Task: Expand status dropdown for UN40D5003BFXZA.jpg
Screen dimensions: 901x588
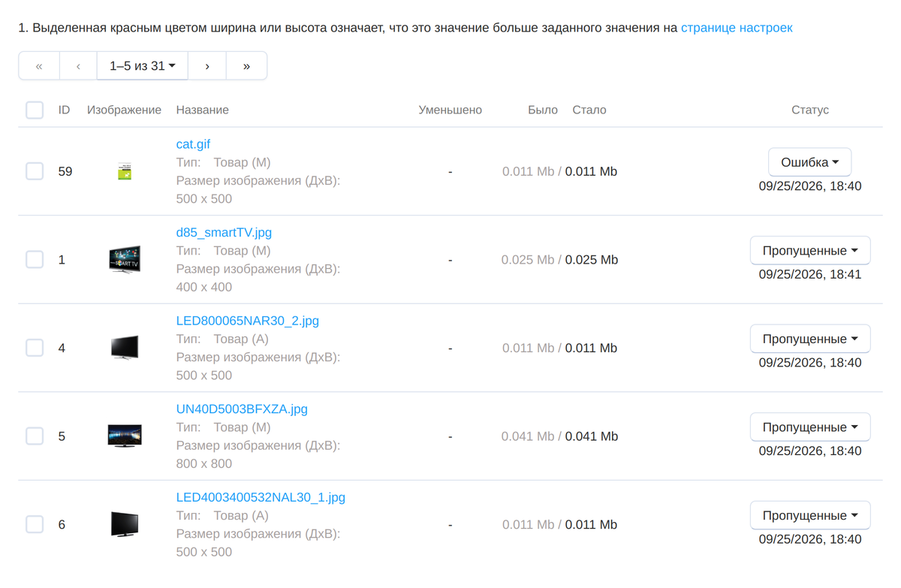Action: coord(810,427)
